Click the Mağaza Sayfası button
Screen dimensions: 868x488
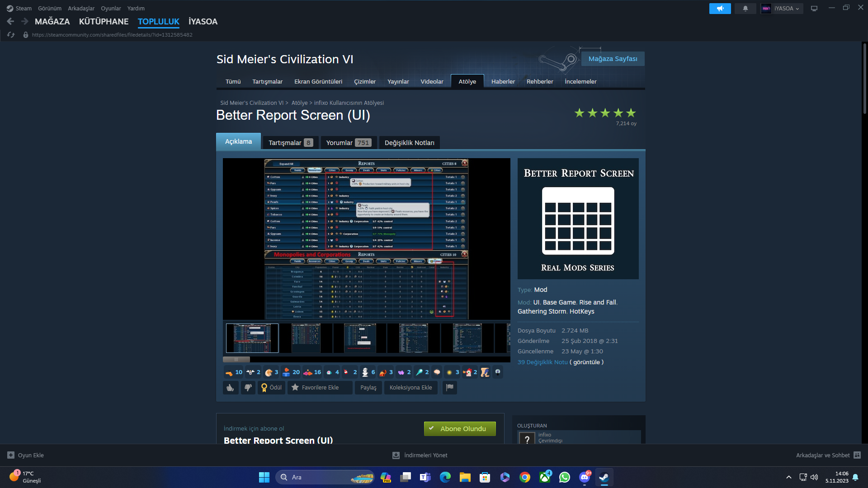pyautogui.click(x=613, y=59)
